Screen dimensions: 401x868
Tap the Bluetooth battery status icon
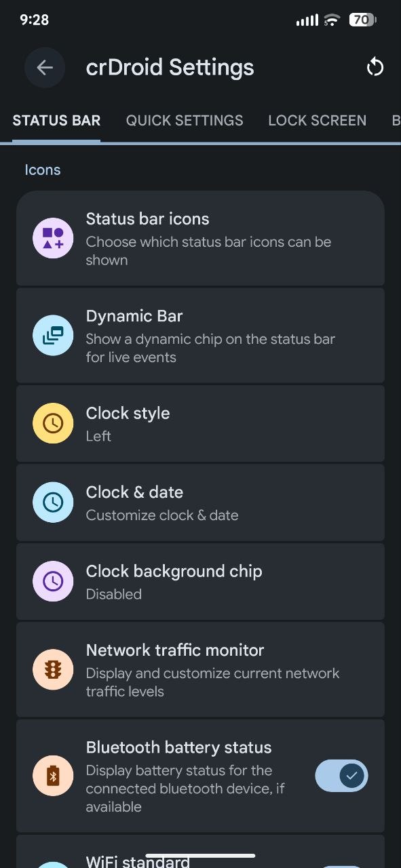53,776
